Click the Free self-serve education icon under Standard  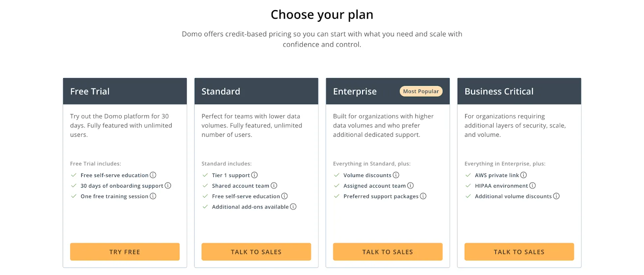(285, 196)
